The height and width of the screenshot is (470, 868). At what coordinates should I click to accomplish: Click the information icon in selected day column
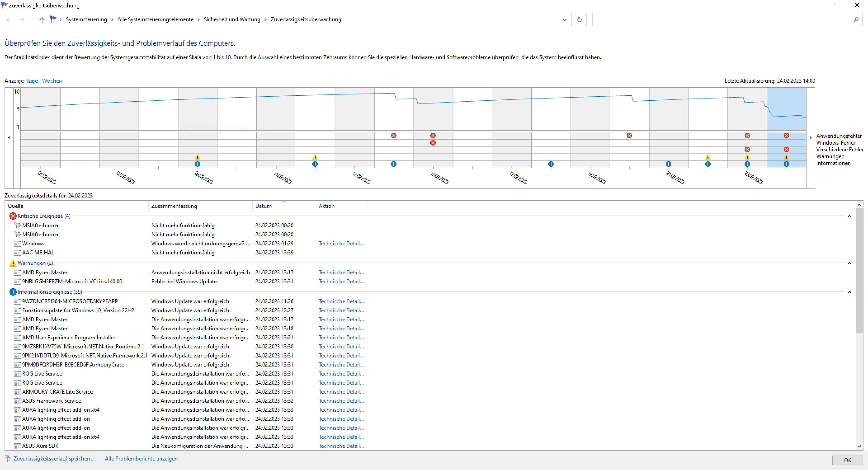click(x=786, y=164)
